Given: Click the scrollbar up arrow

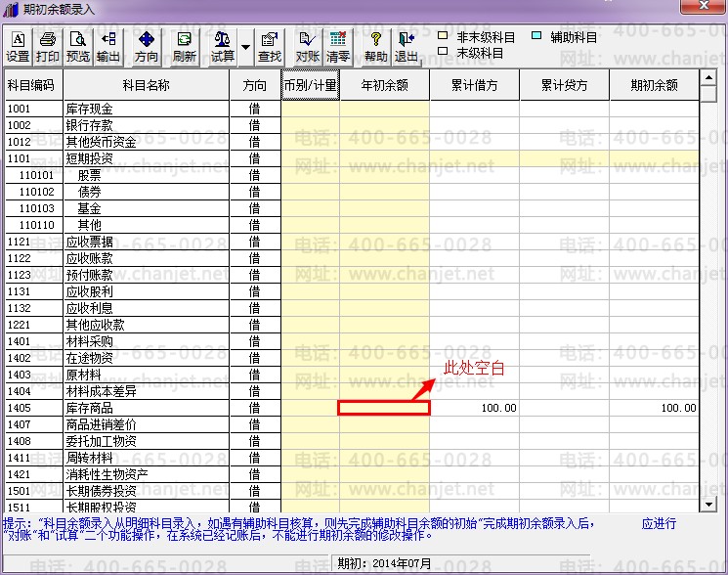Looking at the screenshot, I should (708, 77).
